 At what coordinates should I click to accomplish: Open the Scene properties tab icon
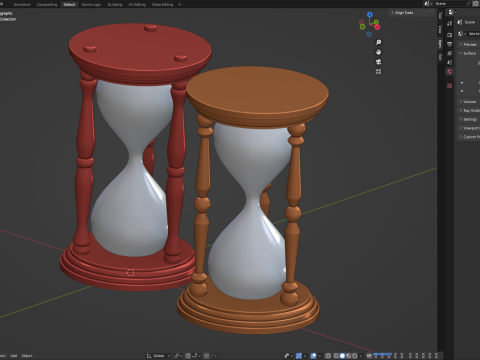[x=450, y=62]
